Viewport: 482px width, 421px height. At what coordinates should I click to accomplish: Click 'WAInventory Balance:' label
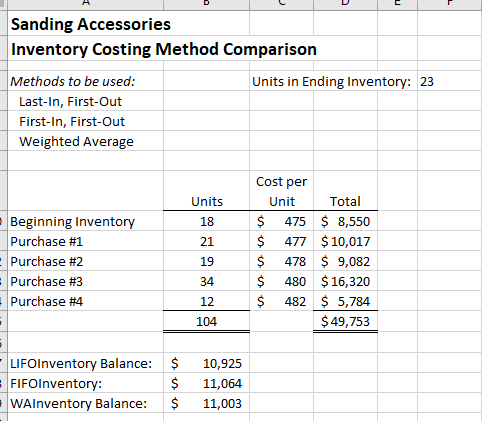pyautogui.click(x=86, y=403)
